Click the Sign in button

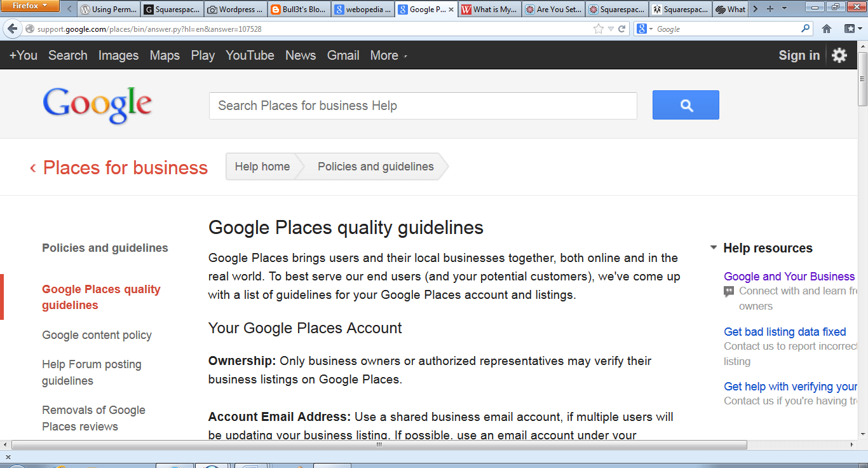click(799, 55)
